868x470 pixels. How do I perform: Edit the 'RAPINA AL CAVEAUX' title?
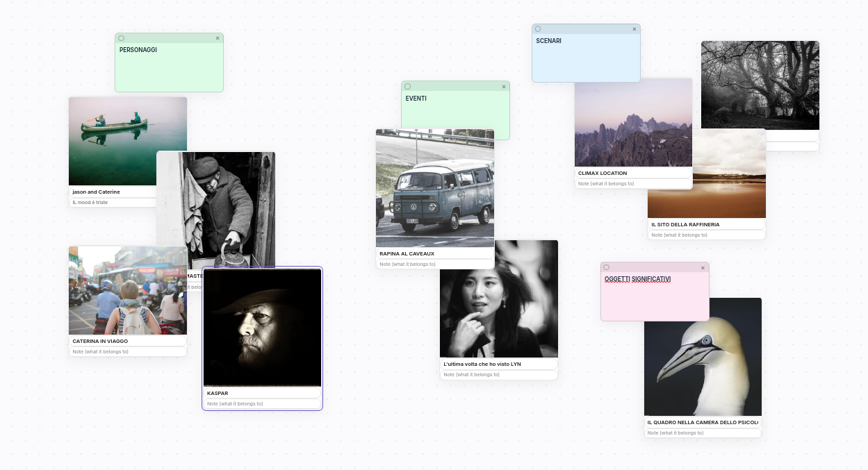(435, 254)
